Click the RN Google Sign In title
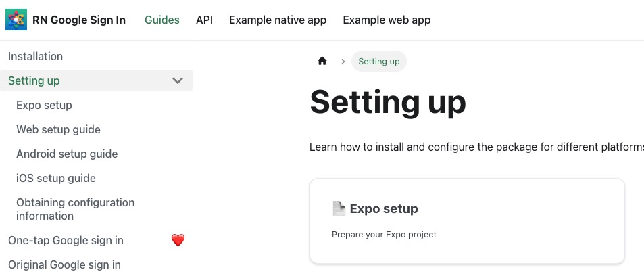This screenshot has height=278, width=644. click(79, 20)
